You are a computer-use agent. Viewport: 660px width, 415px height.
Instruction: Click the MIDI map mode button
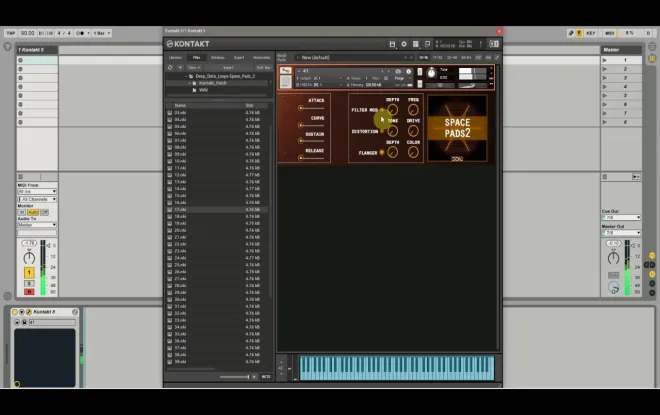(x=609, y=33)
